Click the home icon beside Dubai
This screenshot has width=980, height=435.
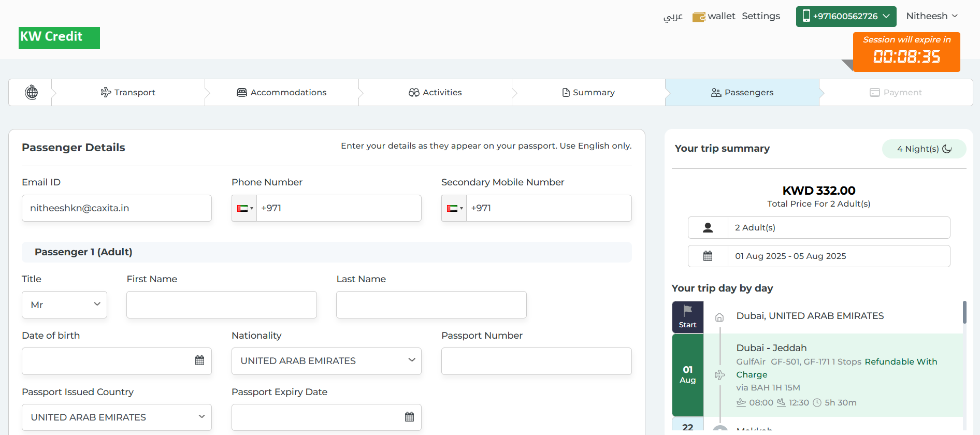point(719,317)
